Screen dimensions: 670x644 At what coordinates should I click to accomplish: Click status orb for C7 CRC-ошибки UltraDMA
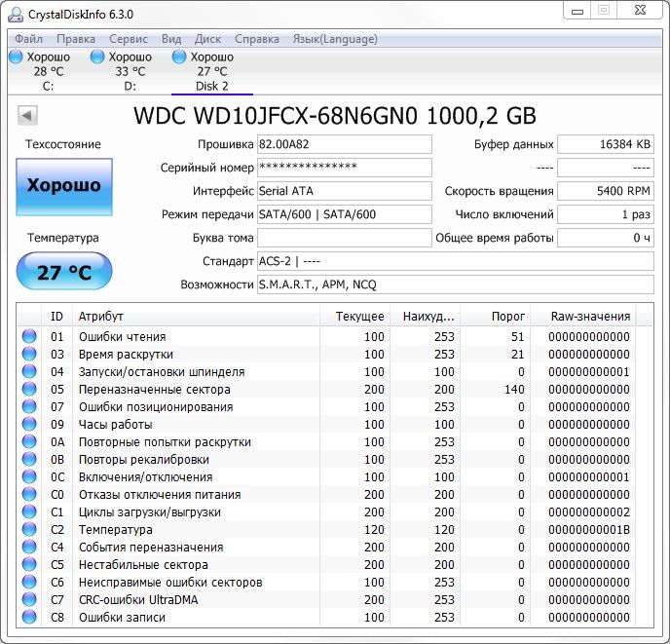[29, 599]
